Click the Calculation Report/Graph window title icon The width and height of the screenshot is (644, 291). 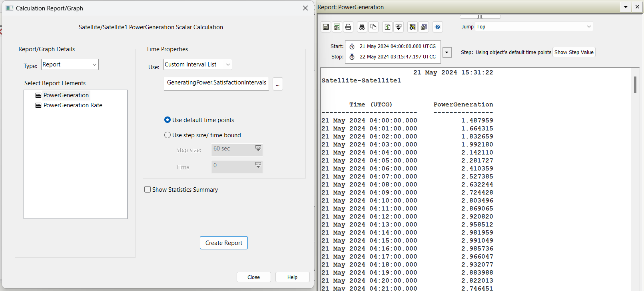(10, 8)
